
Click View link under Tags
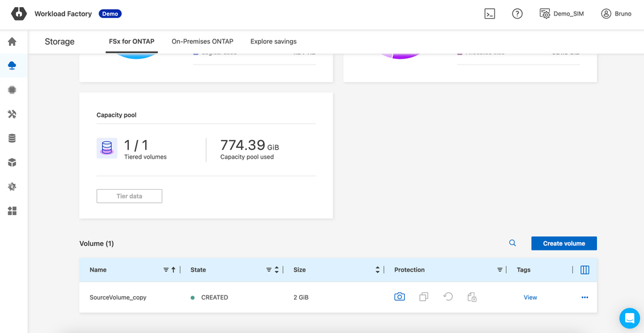coord(530,298)
